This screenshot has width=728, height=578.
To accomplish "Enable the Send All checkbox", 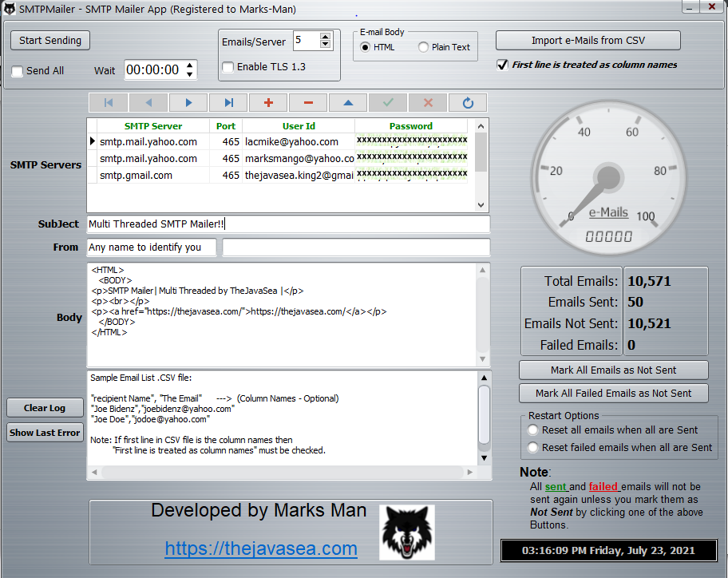I will (18, 71).
